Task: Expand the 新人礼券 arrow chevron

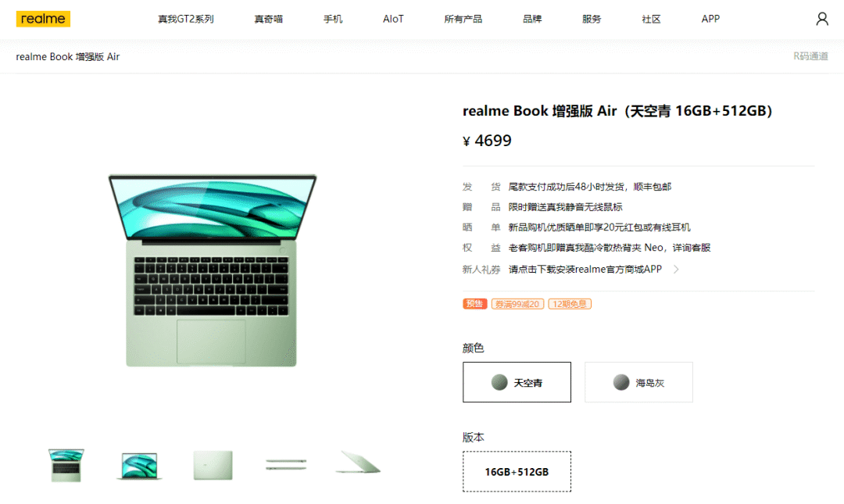Action: [x=677, y=270]
